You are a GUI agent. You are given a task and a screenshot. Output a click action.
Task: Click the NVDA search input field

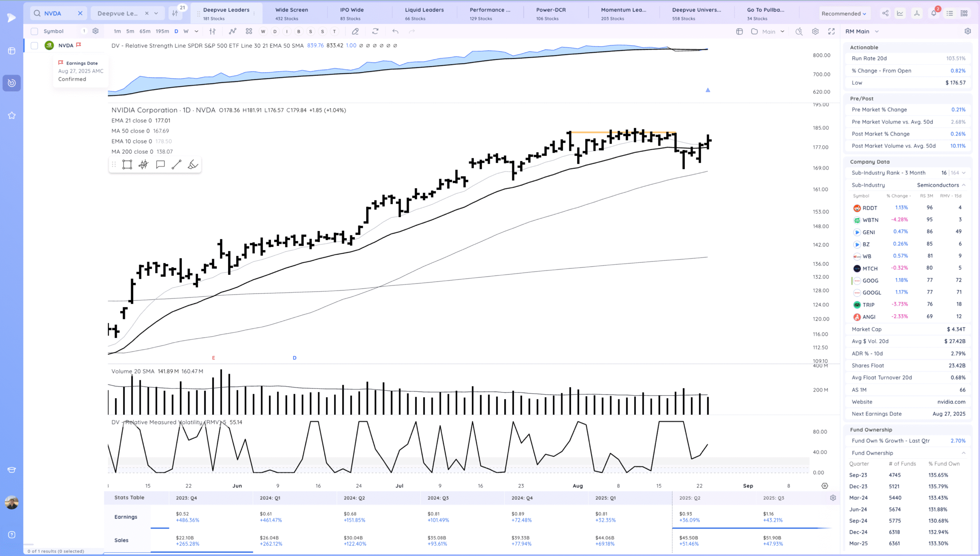pyautogui.click(x=58, y=13)
